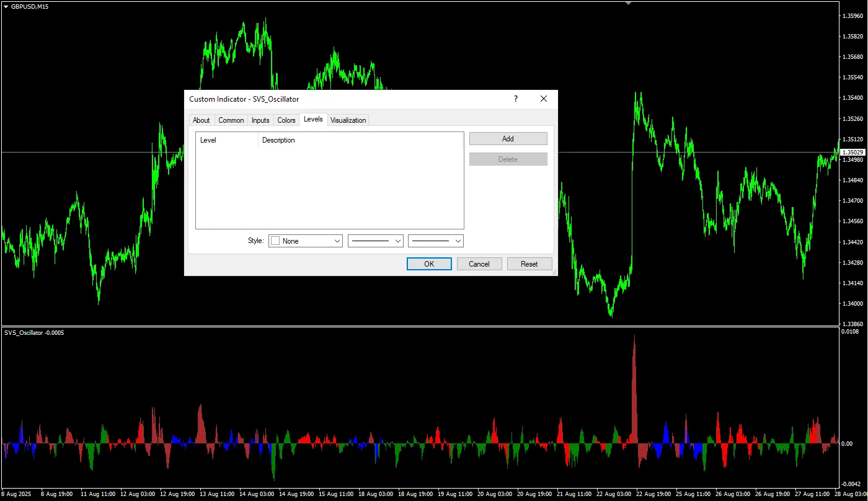Click the Reset button
The width and height of the screenshot is (868, 501).
click(529, 264)
